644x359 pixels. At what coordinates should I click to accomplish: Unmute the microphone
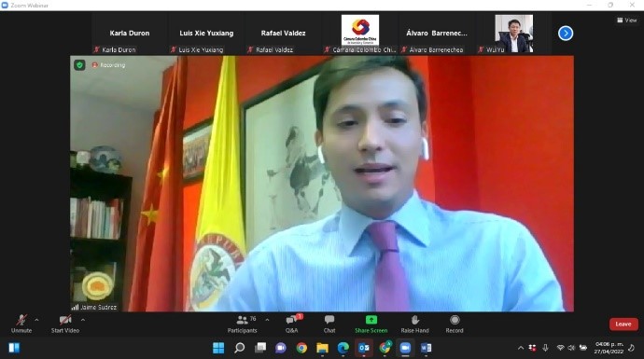(21, 324)
